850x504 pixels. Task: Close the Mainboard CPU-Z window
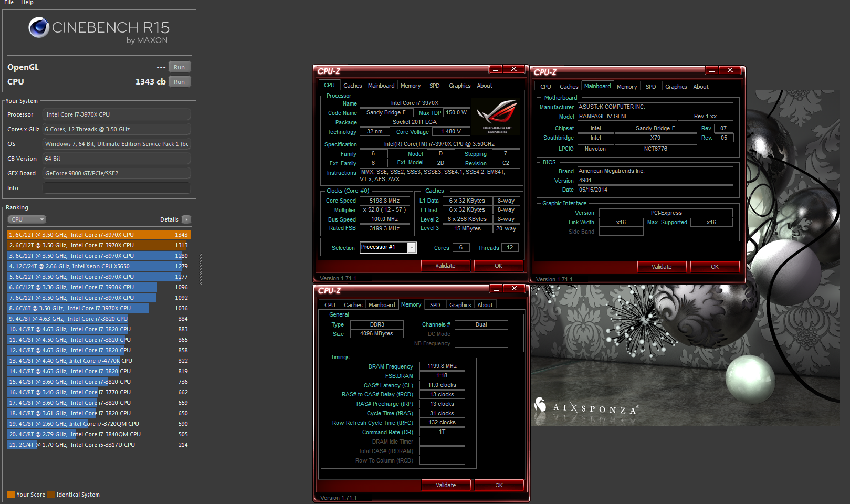(730, 70)
